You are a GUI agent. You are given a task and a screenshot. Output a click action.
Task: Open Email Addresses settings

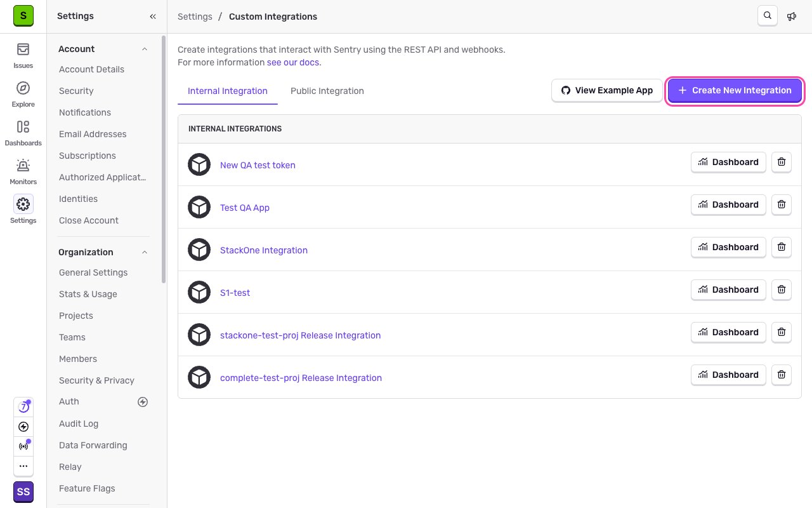coord(93,134)
